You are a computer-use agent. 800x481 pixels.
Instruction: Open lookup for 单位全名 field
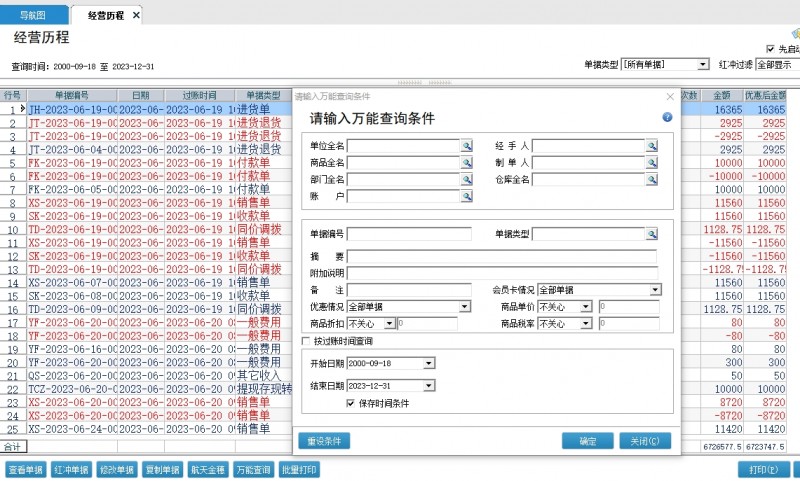466,146
